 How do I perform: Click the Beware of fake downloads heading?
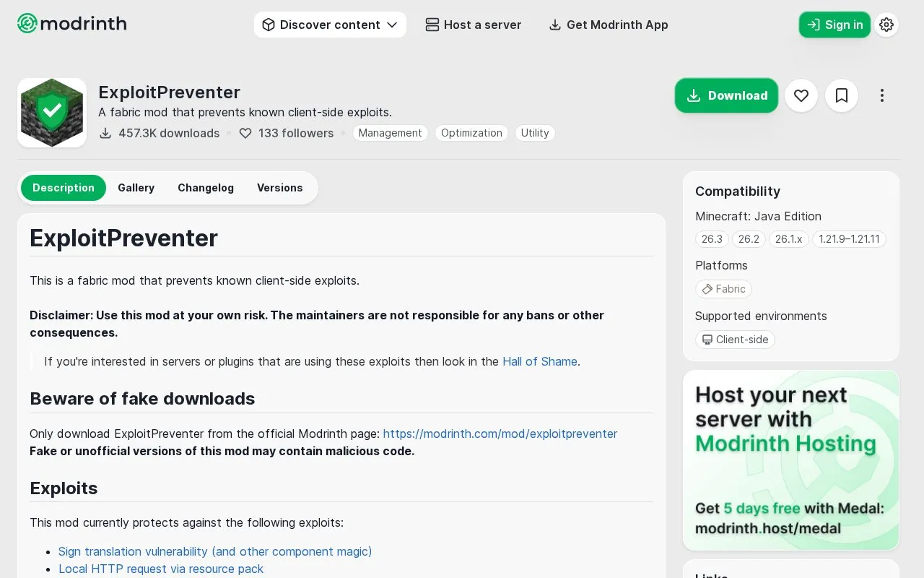[x=142, y=399]
